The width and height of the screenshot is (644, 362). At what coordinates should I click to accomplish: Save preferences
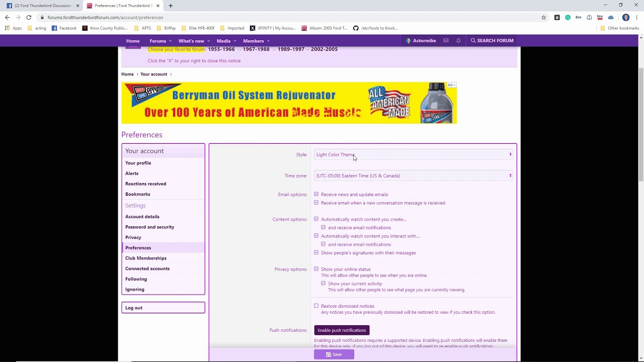point(334,354)
